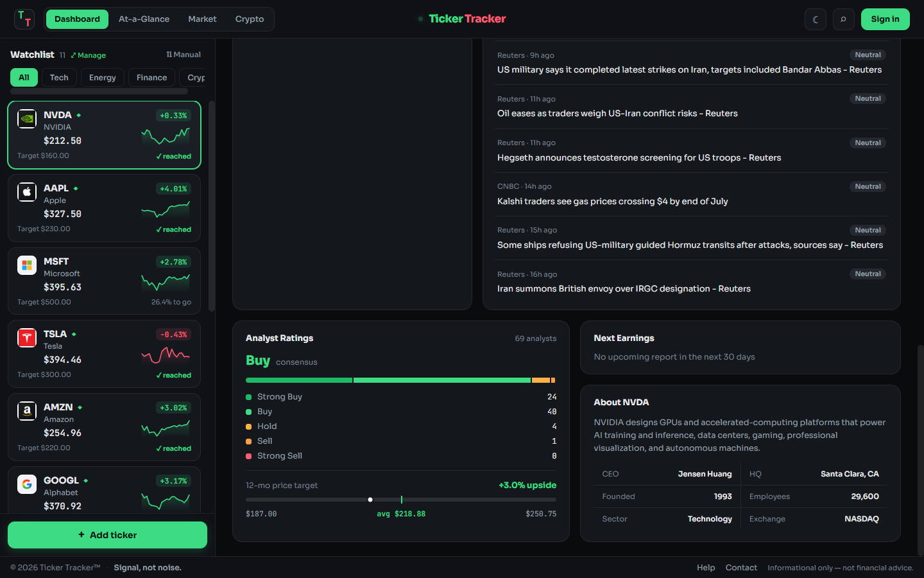Click the AMZN $254.96 price
The width and height of the screenshot is (924, 578).
[62, 433]
